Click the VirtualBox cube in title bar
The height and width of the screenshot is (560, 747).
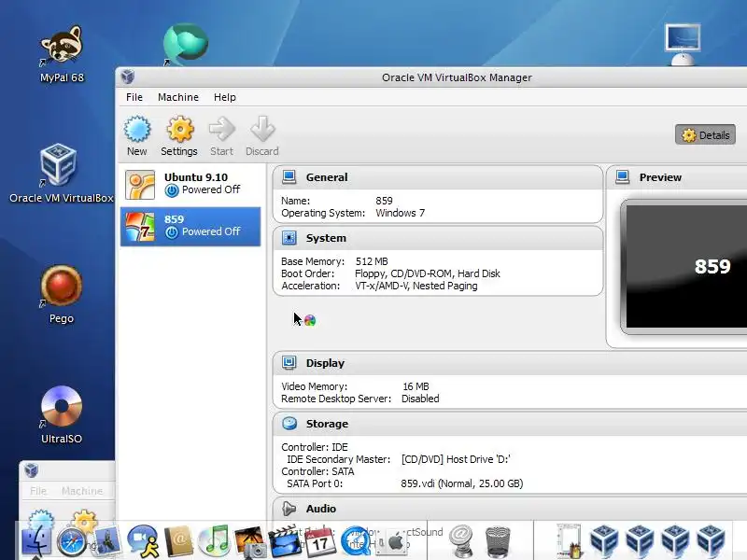(x=128, y=77)
